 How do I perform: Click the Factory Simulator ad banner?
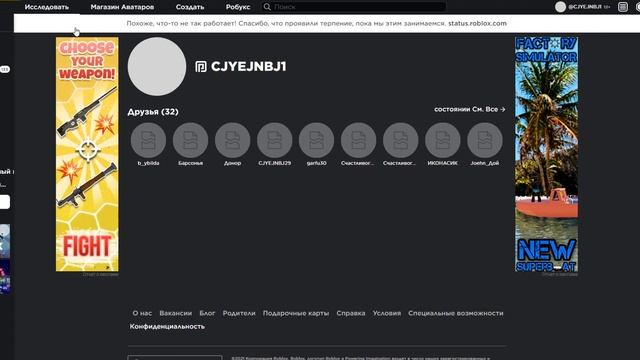[546, 154]
